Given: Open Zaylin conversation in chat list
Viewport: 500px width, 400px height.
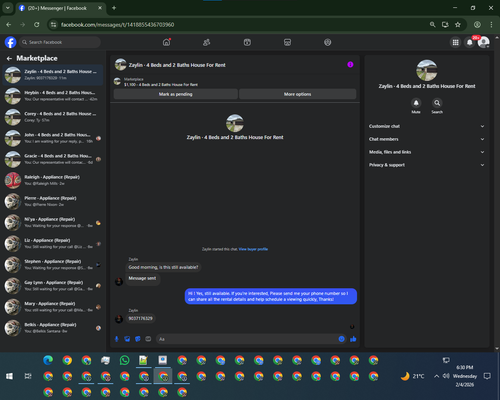Looking at the screenshot, I should [x=53, y=75].
